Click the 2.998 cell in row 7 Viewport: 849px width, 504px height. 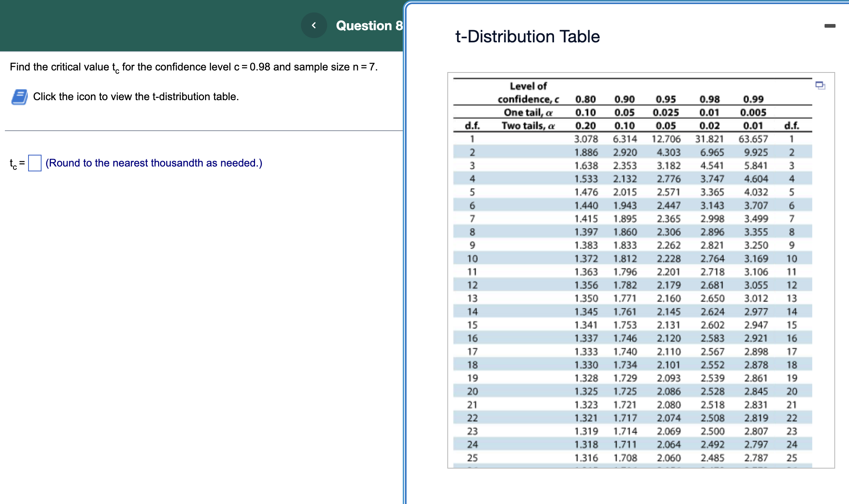[712, 219]
